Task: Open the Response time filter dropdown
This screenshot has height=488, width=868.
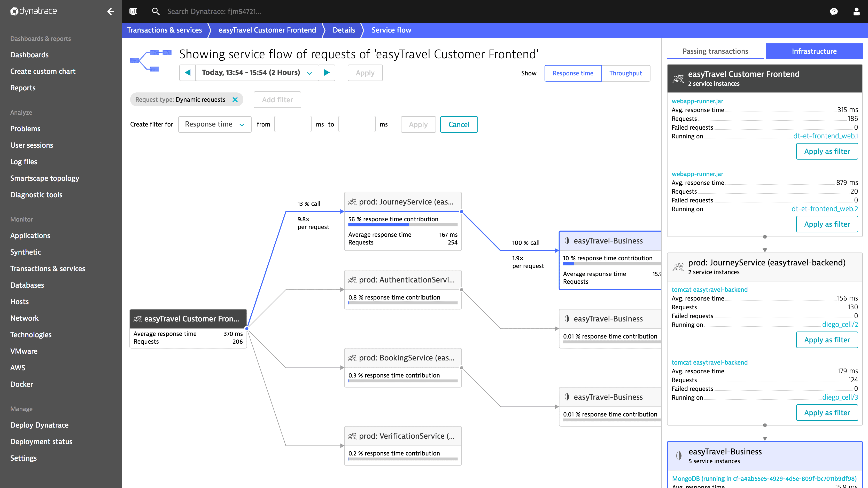Action: pos(215,124)
